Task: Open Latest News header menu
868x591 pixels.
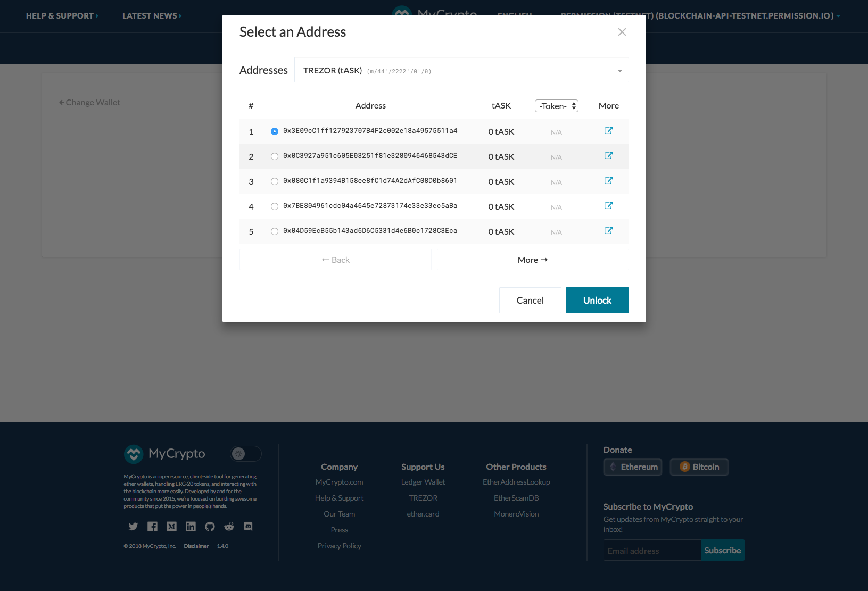Action: click(x=152, y=16)
